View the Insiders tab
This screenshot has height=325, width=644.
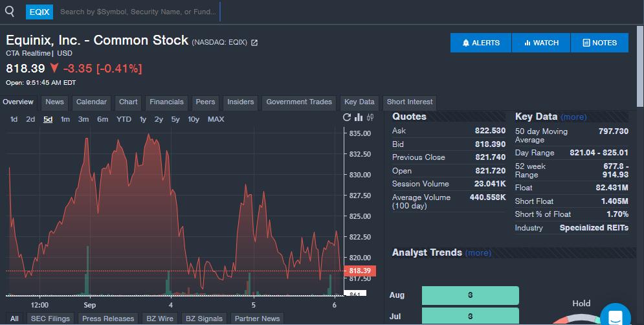[x=240, y=102]
